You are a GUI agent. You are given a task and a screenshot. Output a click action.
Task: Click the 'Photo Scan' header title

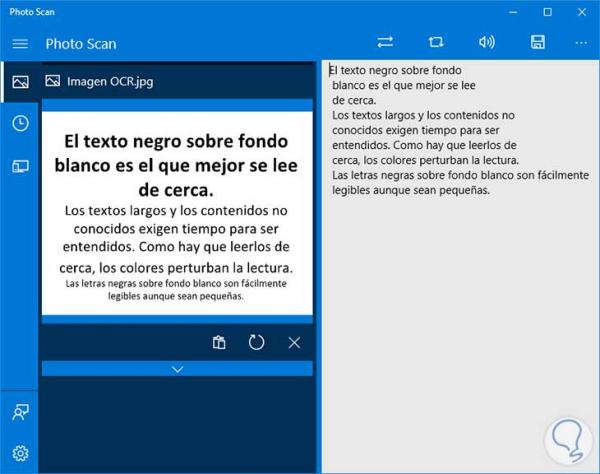(x=81, y=44)
